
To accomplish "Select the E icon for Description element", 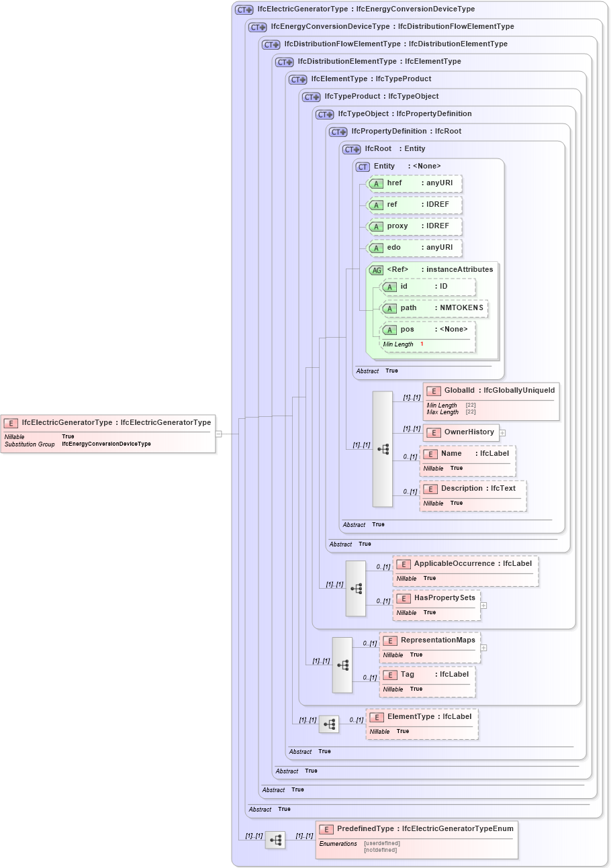I will point(430,489).
